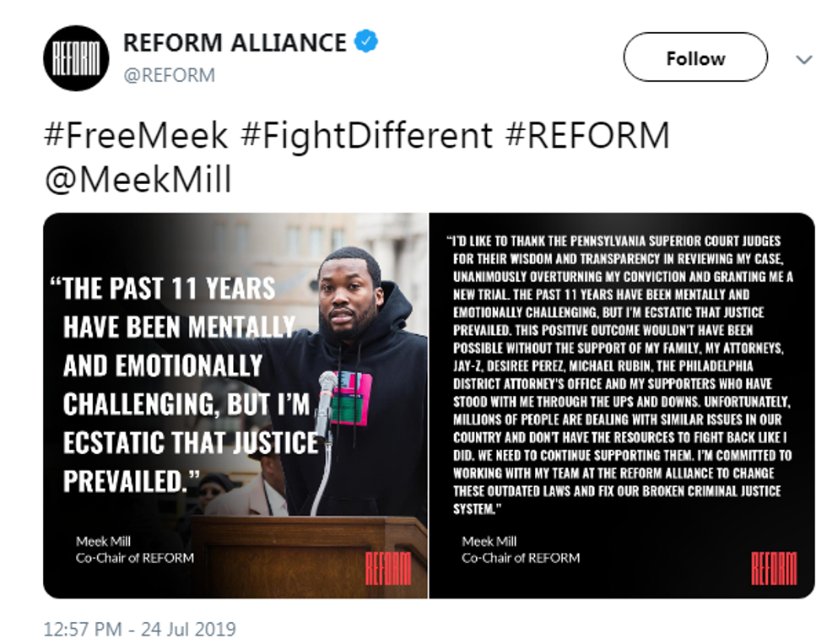Open the #FightDifferent hashtag
The image size is (827, 644).
[x=366, y=135]
